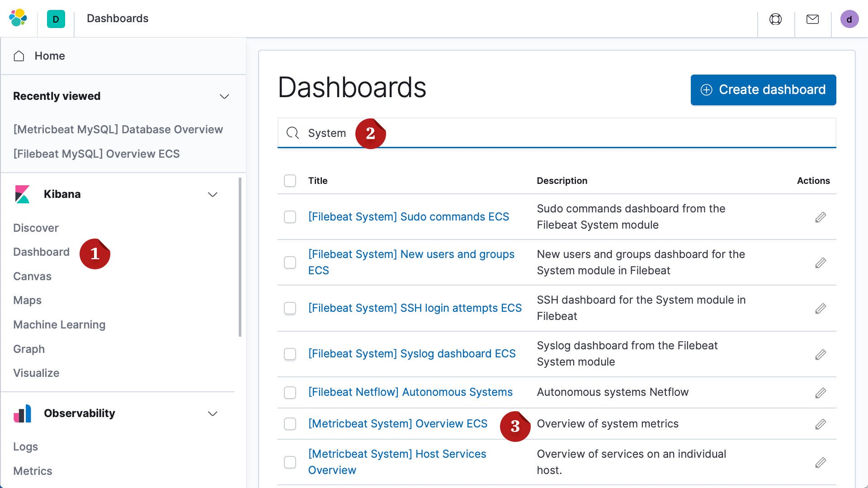868x488 pixels.
Task: Check the SSH login attempts row
Action: point(290,308)
